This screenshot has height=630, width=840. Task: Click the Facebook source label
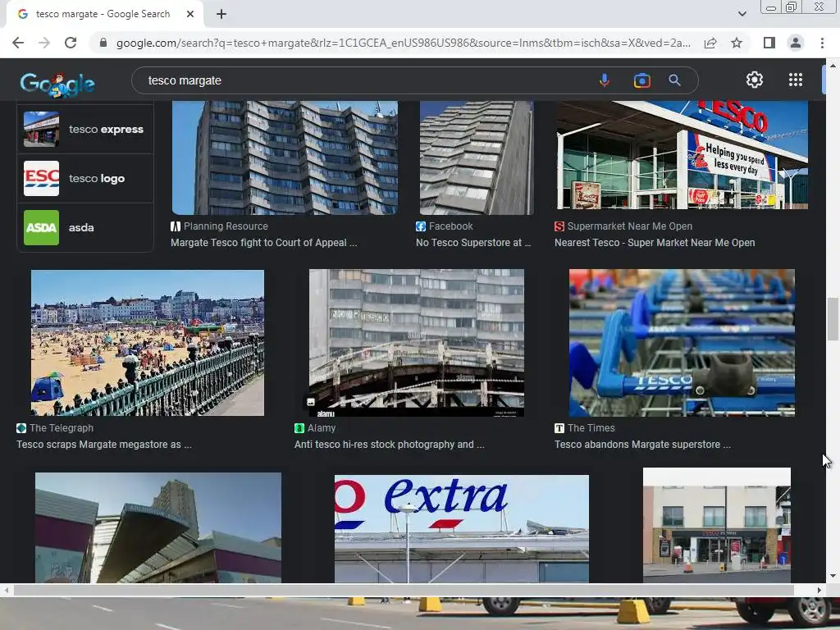click(450, 226)
